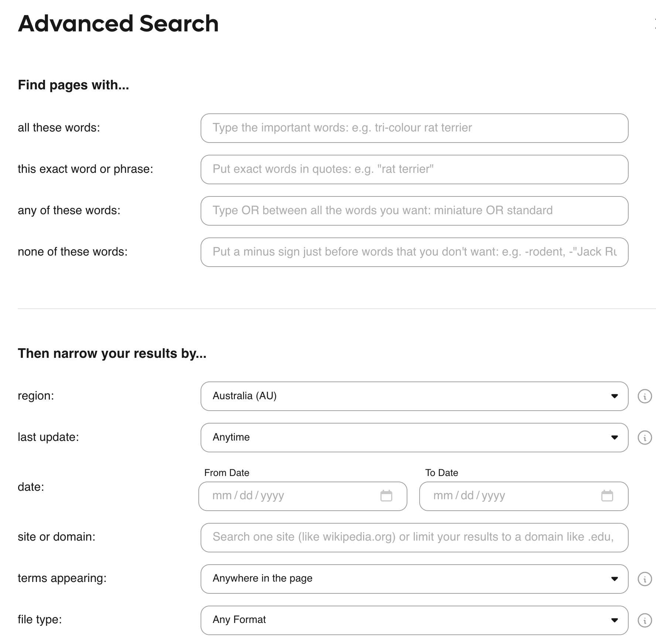Screen dimensions: 656x644
Task: Open the From Date calendar picker icon
Action: [386, 496]
